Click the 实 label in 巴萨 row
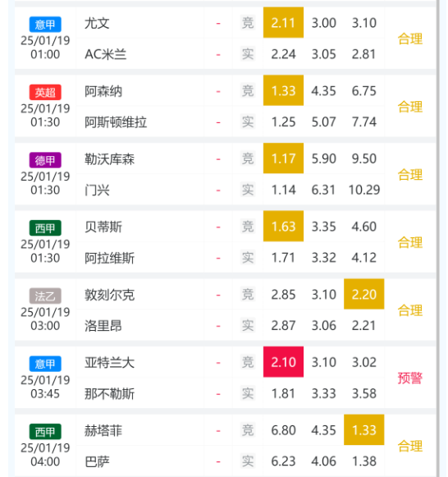 coord(248,461)
